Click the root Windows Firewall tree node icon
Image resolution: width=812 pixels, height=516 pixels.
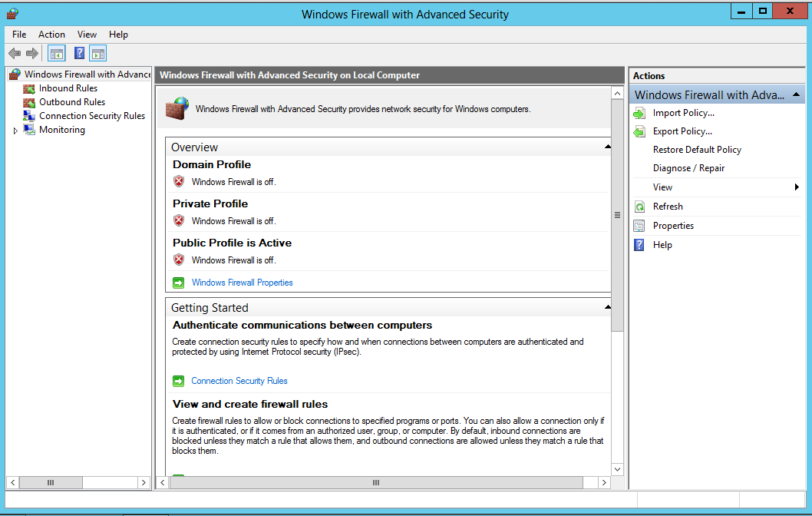(15, 74)
